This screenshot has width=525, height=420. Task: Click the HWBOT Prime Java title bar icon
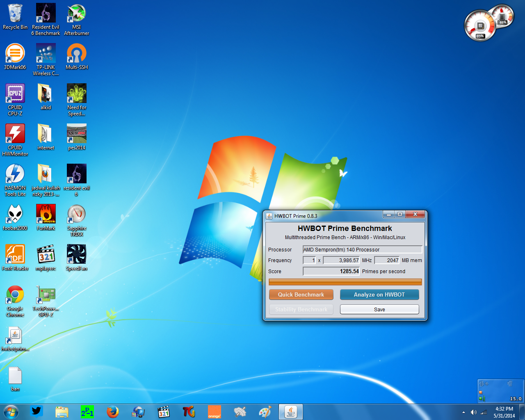tap(269, 216)
